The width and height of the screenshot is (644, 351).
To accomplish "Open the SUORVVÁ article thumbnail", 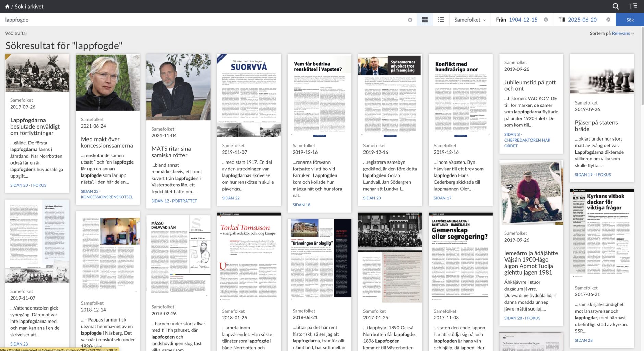I will (x=249, y=95).
